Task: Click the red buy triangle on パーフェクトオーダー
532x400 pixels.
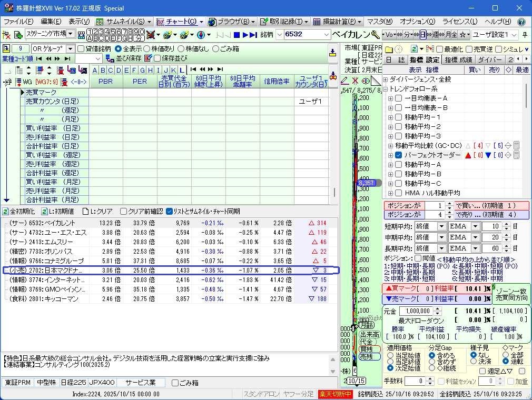Action: (x=467, y=155)
